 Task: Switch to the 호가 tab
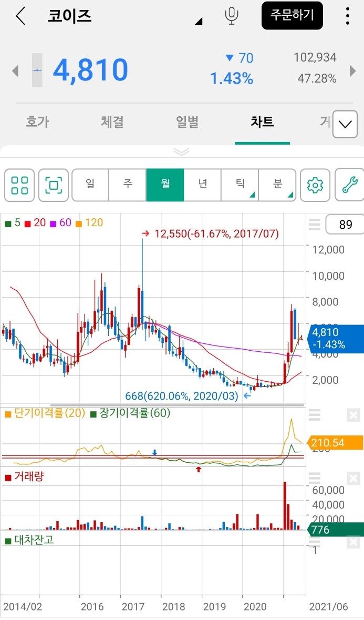tap(37, 122)
